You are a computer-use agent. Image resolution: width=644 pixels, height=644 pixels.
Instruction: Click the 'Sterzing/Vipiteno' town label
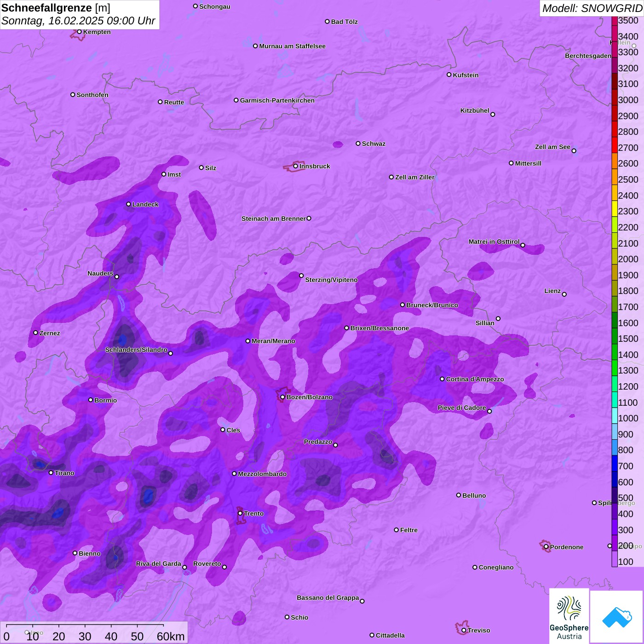click(331, 280)
